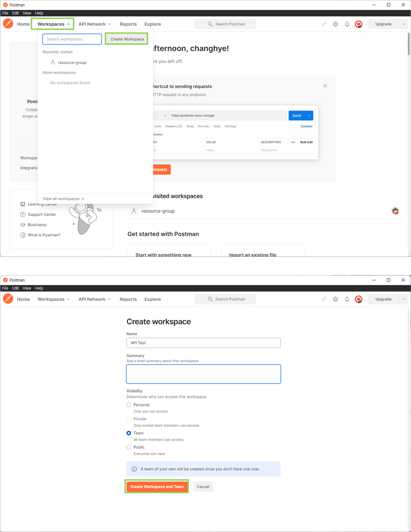Open the Cookies link in request preview
Viewport: 411px width, 532px height.
tap(306, 126)
